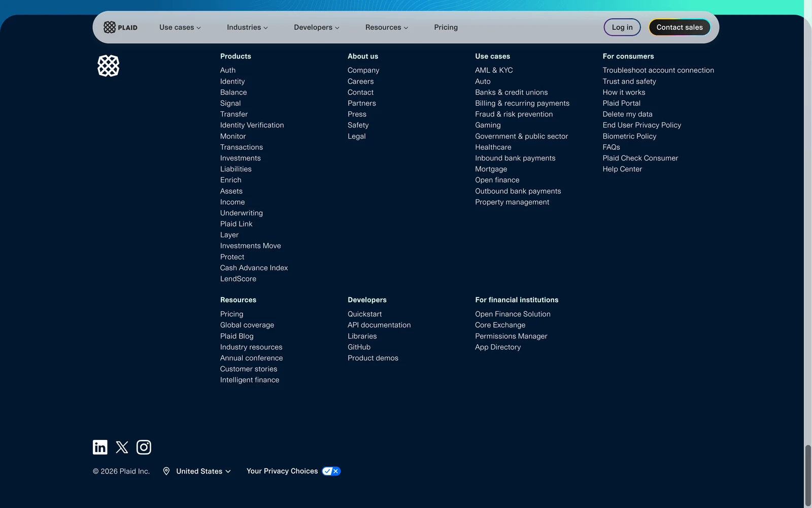Open the Quickstart developer link
This screenshot has width=812, height=508.
pyautogui.click(x=365, y=314)
